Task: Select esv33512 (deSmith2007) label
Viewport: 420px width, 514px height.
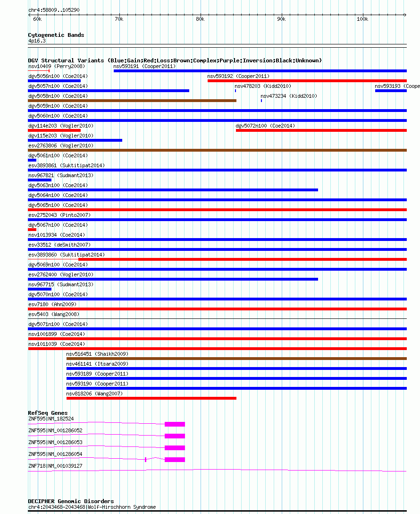Action: click(59, 245)
